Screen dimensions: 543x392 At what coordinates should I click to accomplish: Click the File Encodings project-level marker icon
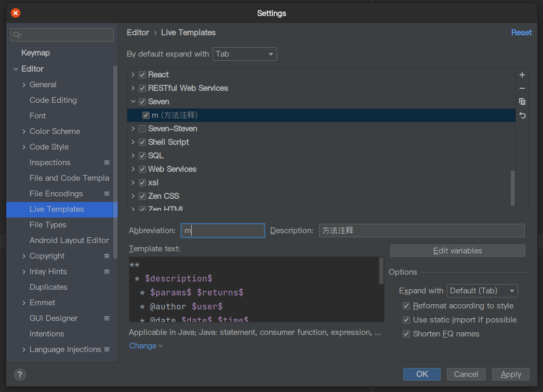pyautogui.click(x=107, y=194)
